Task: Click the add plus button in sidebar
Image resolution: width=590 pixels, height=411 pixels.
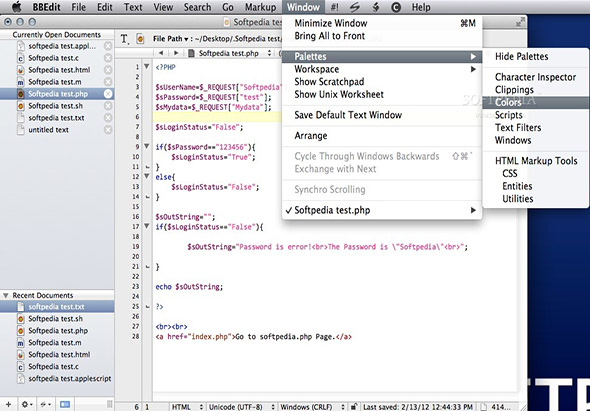Action: [x=8, y=405]
